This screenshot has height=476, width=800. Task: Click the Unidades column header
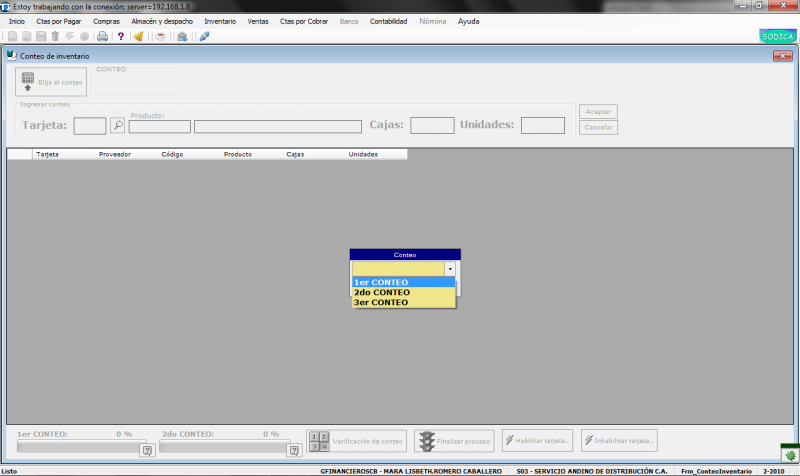pos(376,154)
